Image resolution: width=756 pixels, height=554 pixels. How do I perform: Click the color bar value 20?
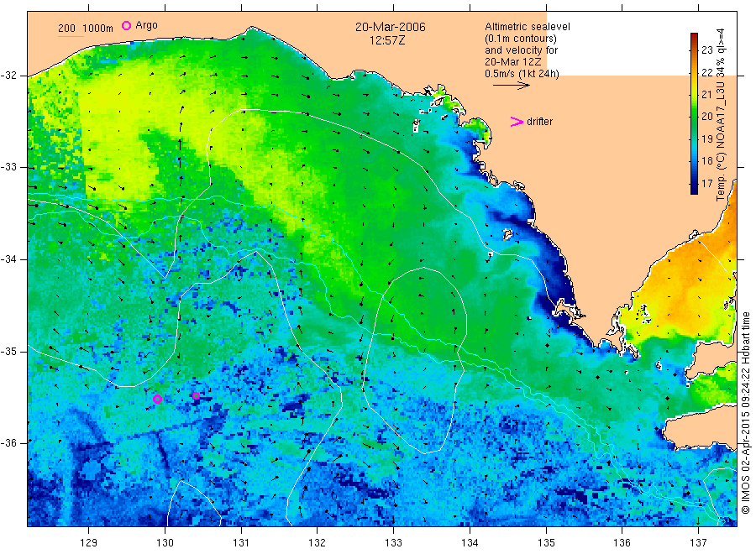(x=706, y=116)
